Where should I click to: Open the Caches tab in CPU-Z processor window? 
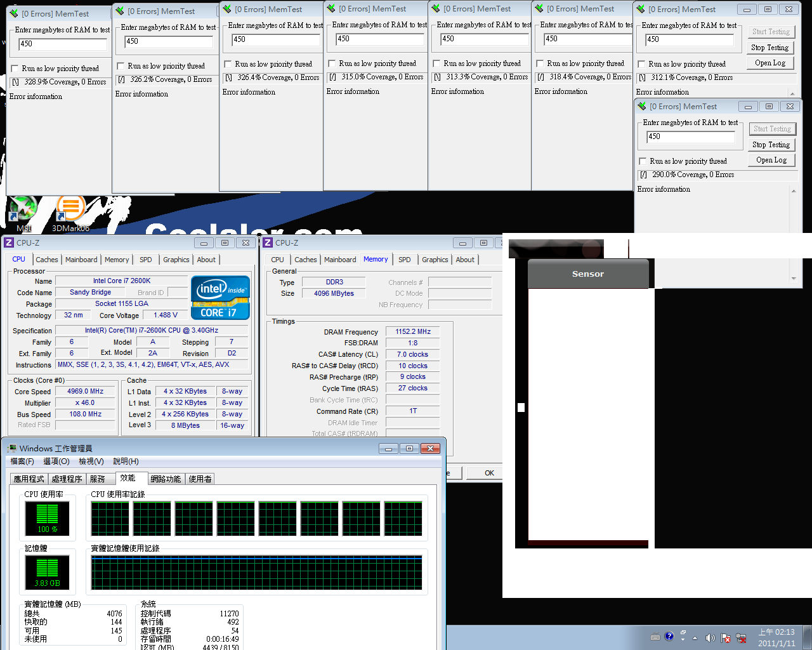(x=47, y=260)
